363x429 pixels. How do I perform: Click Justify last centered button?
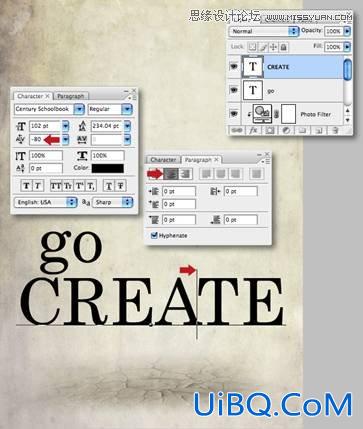[221, 173]
